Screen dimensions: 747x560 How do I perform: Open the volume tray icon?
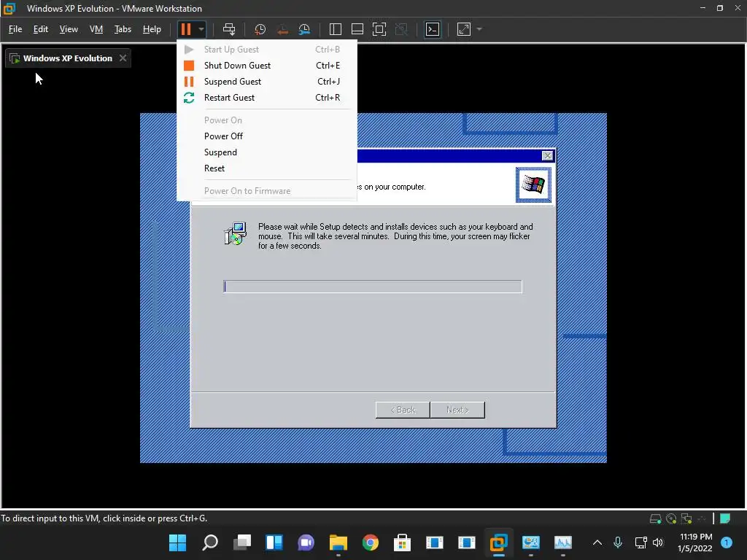[x=658, y=542]
